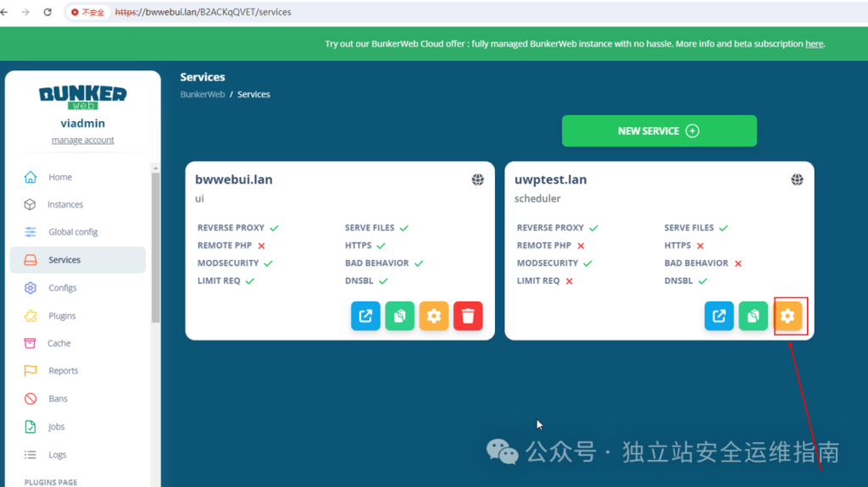Click BunkerWeb breadcrumb link
This screenshot has height=487, width=868.
203,94
